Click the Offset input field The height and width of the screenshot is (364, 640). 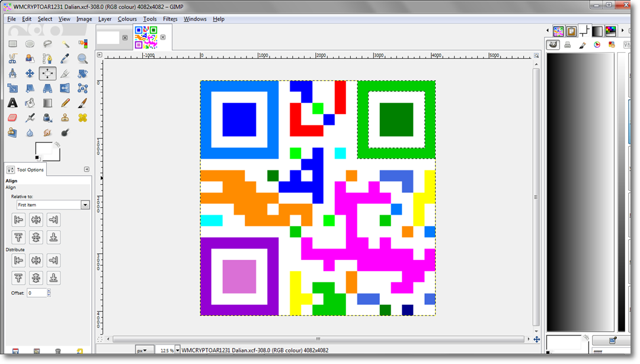(x=37, y=292)
